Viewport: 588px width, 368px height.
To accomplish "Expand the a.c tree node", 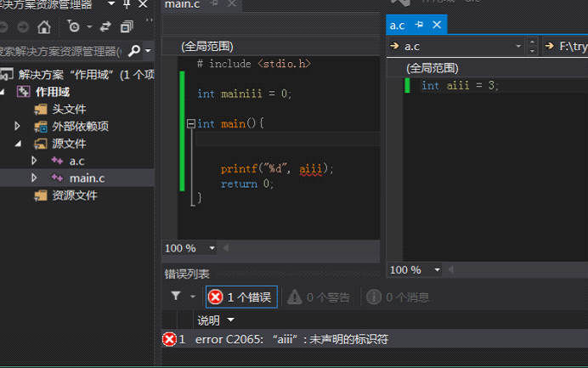I will coord(34,161).
